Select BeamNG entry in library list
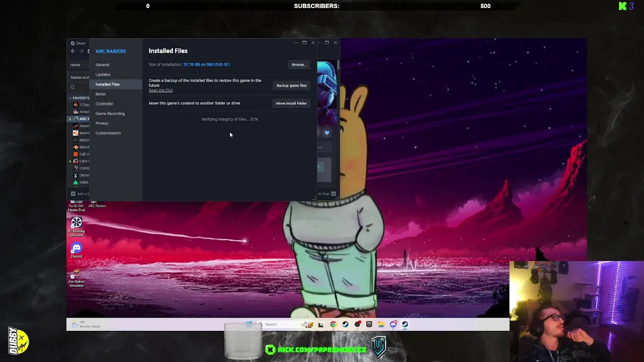Image resolution: width=644 pixels, height=362 pixels. pyautogui.click(x=81, y=133)
